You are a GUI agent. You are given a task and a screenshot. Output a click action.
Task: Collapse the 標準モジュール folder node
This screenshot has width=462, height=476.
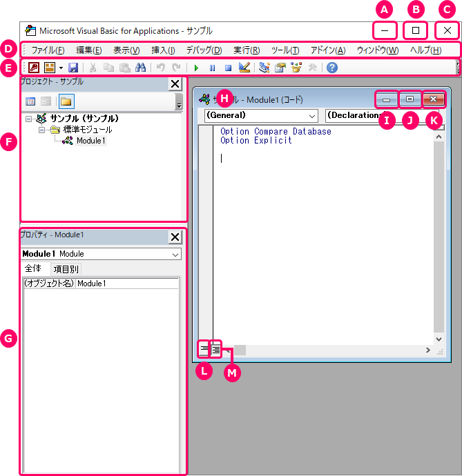coord(42,130)
